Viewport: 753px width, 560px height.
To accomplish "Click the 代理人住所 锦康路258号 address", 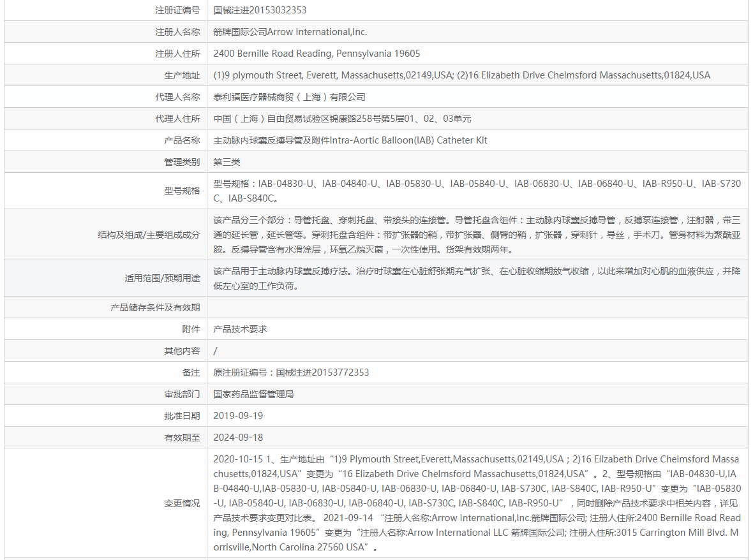I will pos(342,119).
